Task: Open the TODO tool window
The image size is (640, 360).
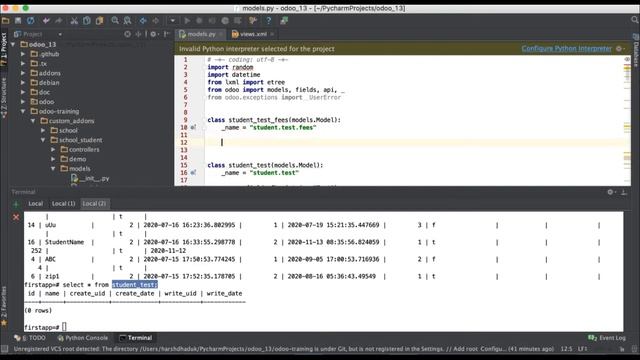Action: (30, 338)
